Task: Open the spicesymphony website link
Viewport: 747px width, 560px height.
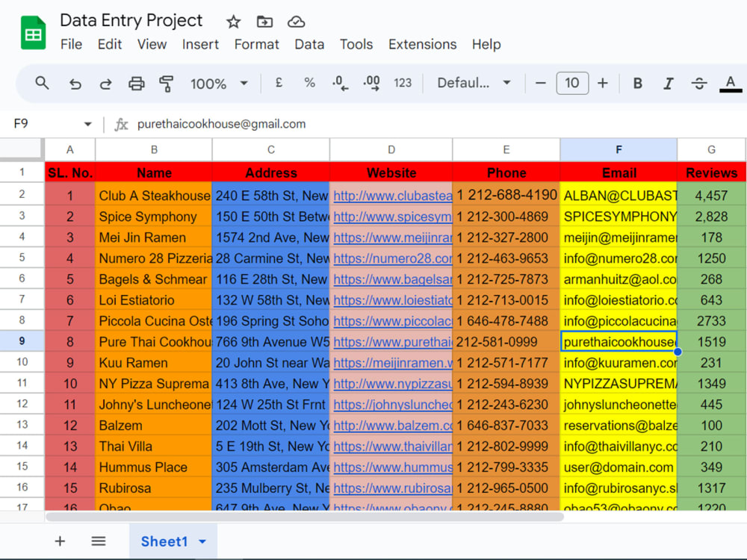Action: (393, 217)
